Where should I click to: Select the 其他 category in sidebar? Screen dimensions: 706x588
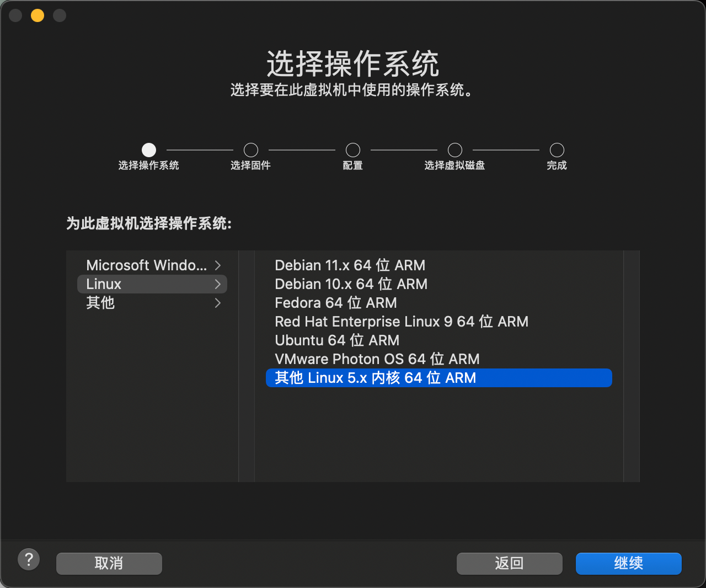tap(100, 303)
